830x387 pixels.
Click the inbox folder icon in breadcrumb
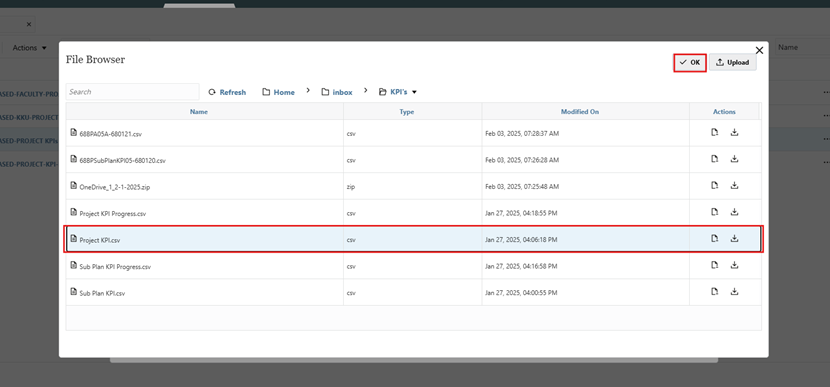coord(325,92)
